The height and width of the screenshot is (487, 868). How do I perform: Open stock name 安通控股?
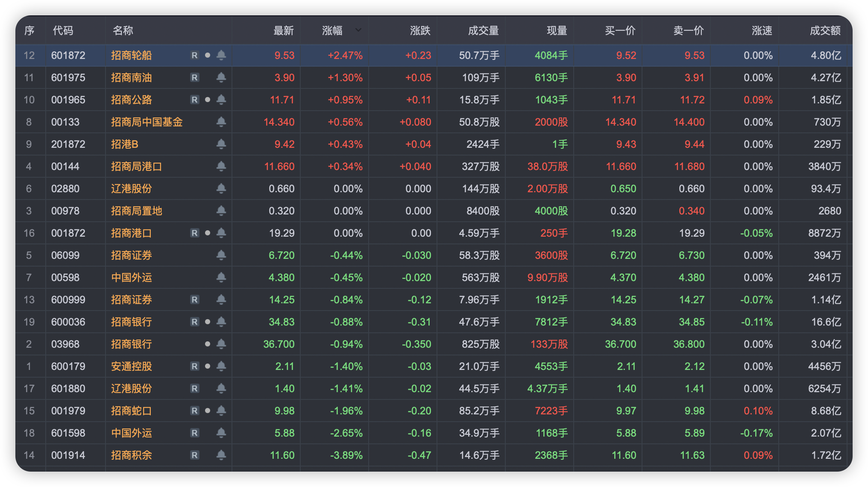[132, 366]
